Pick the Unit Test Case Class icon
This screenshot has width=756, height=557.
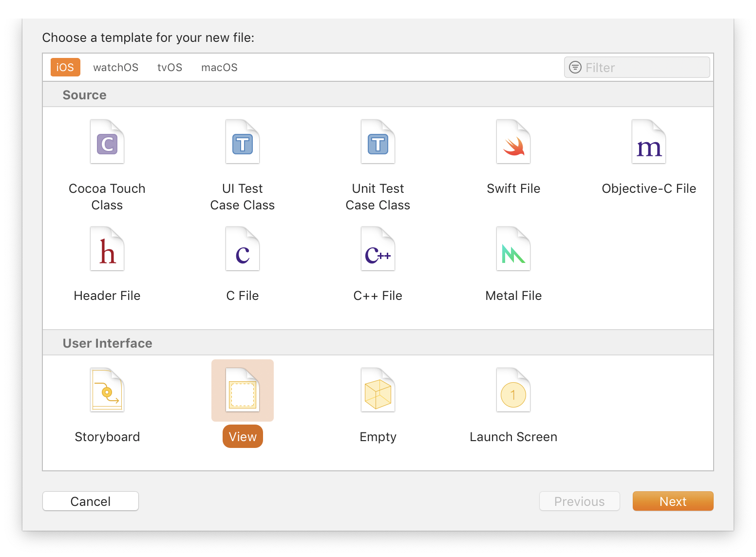(x=378, y=142)
